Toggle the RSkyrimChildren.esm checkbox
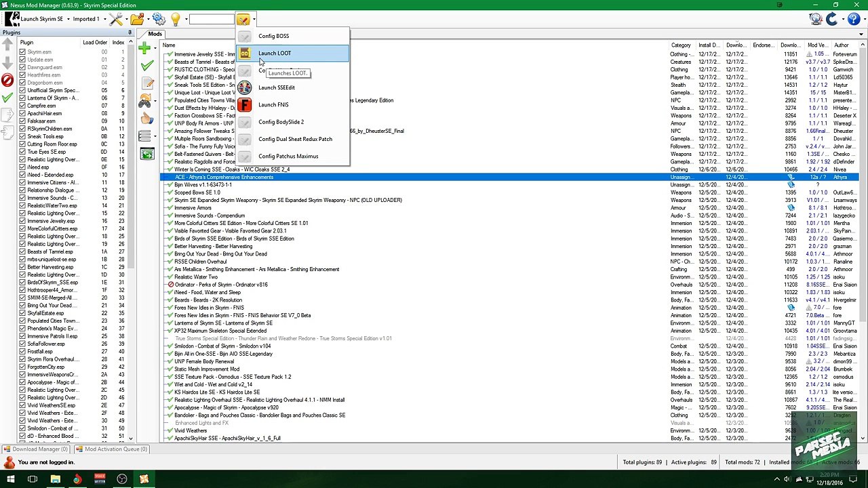The height and width of the screenshot is (488, 868). (22, 129)
